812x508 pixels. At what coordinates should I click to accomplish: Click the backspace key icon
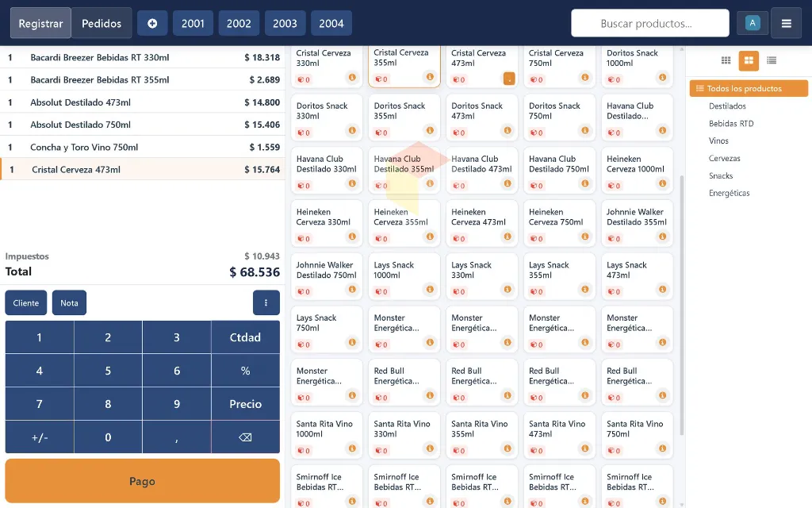(x=246, y=437)
